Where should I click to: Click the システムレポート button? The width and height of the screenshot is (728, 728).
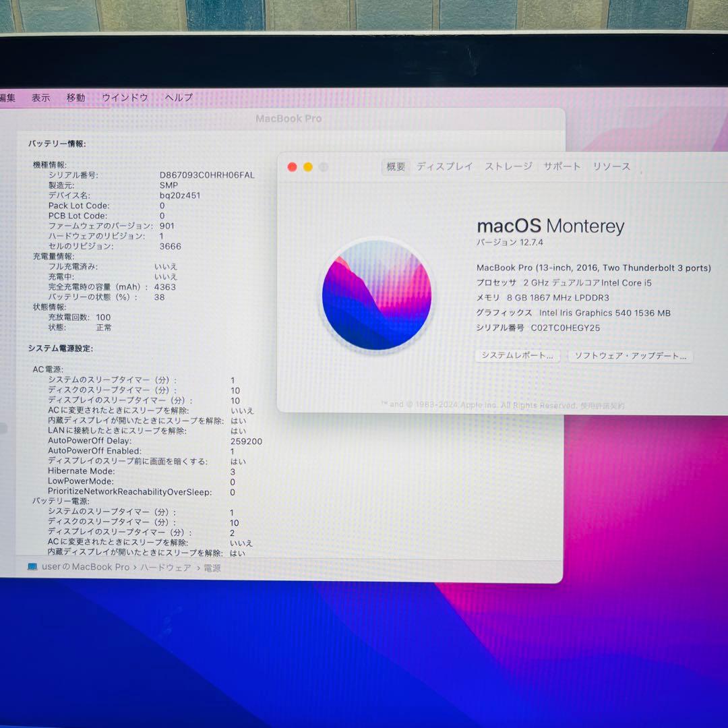(x=518, y=356)
